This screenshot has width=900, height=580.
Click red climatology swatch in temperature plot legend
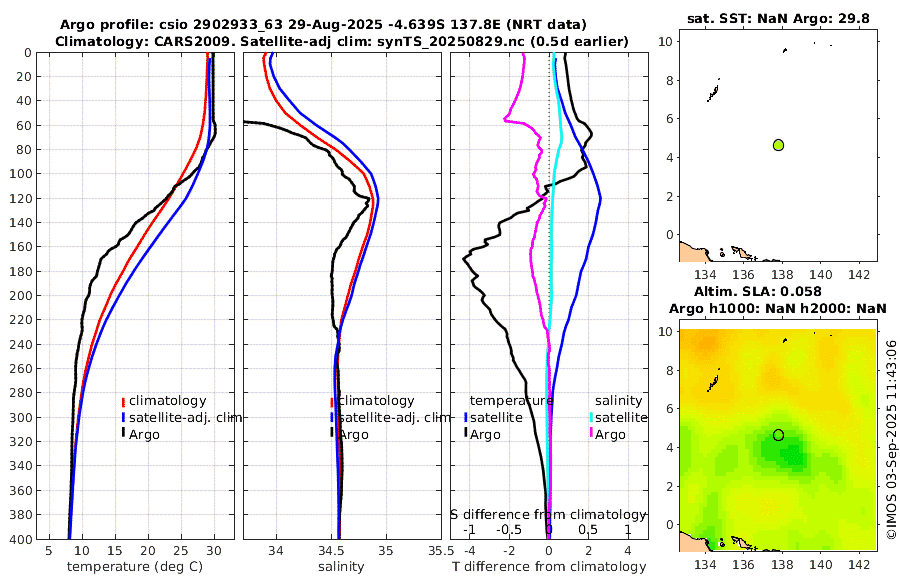click(x=123, y=401)
